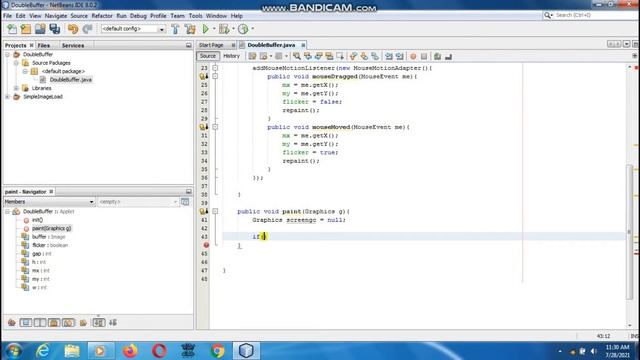Toggle Show Fields filter in Navigator
This screenshot has width=640, height=360.
click(x=26, y=323)
